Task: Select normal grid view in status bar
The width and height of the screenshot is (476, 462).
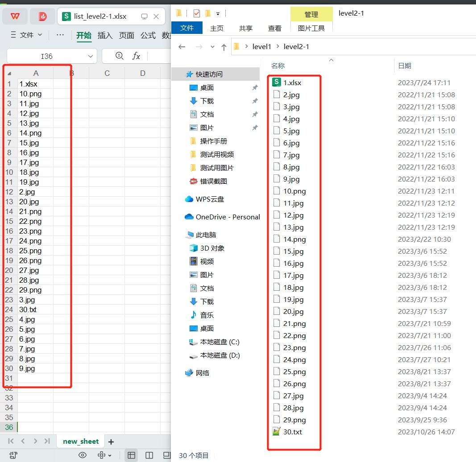Action: [x=132, y=455]
